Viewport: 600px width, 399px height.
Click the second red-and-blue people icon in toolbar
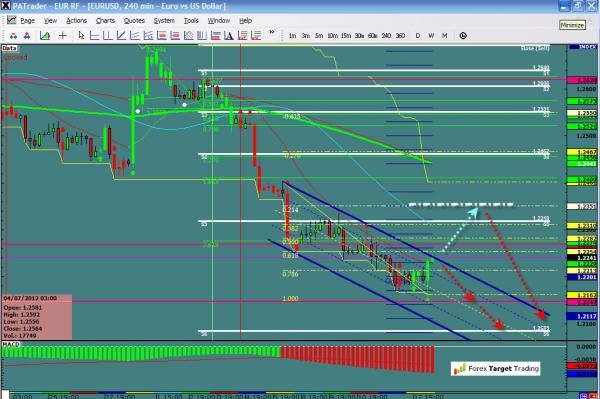[x=27, y=36]
